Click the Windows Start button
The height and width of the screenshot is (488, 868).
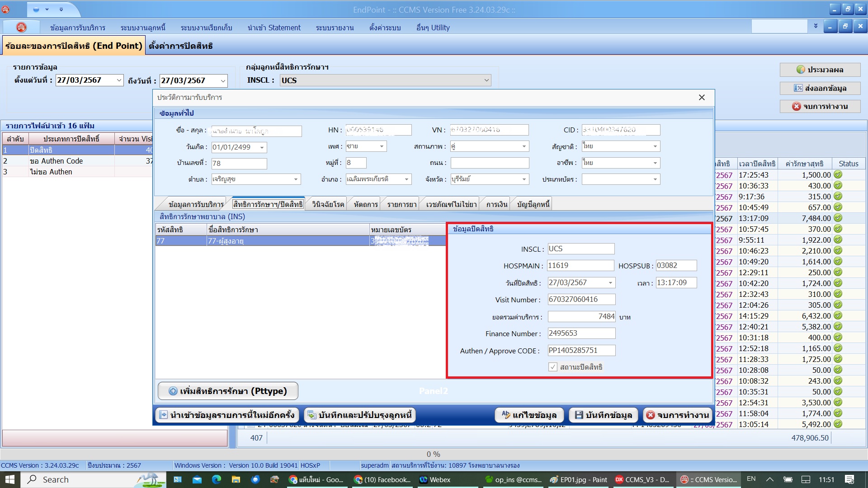[10, 479]
